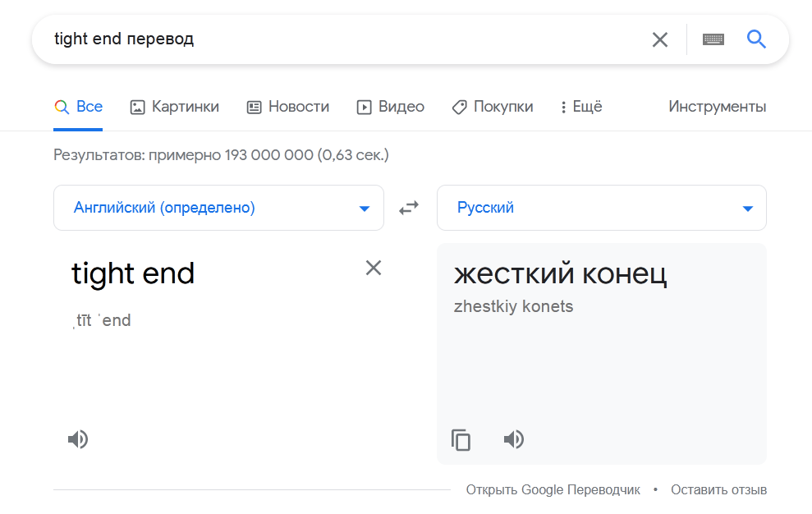Clear the search query with the X icon
Viewport: 812px width, 514px height.
coord(659,39)
